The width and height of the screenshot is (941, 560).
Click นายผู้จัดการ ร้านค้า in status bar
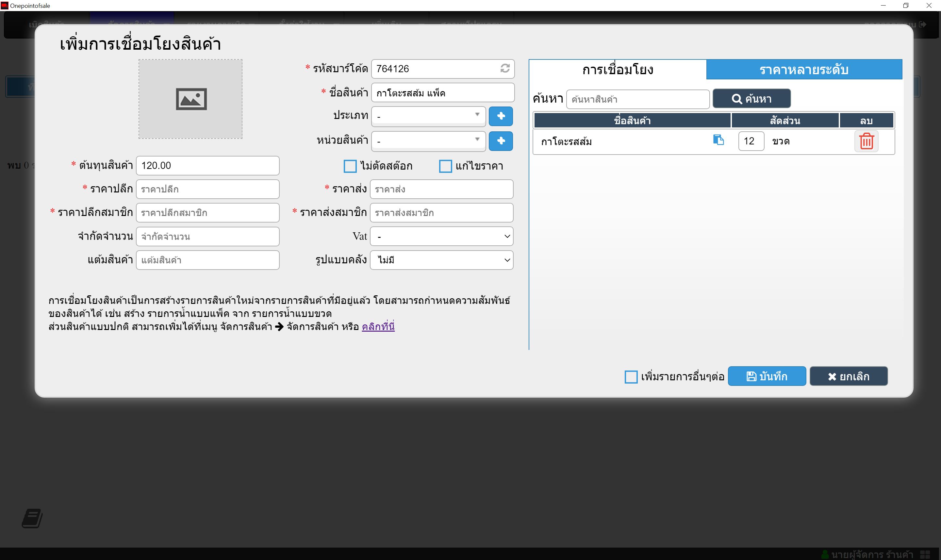click(872, 554)
